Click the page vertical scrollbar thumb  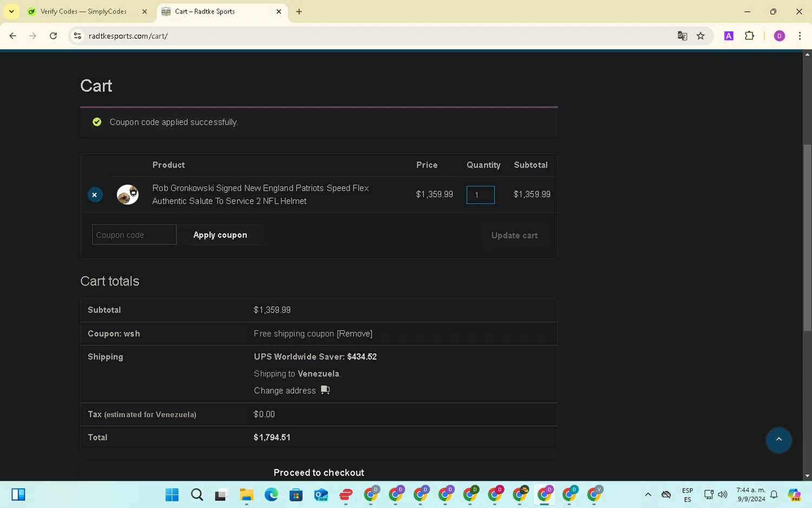pyautogui.click(x=807, y=237)
